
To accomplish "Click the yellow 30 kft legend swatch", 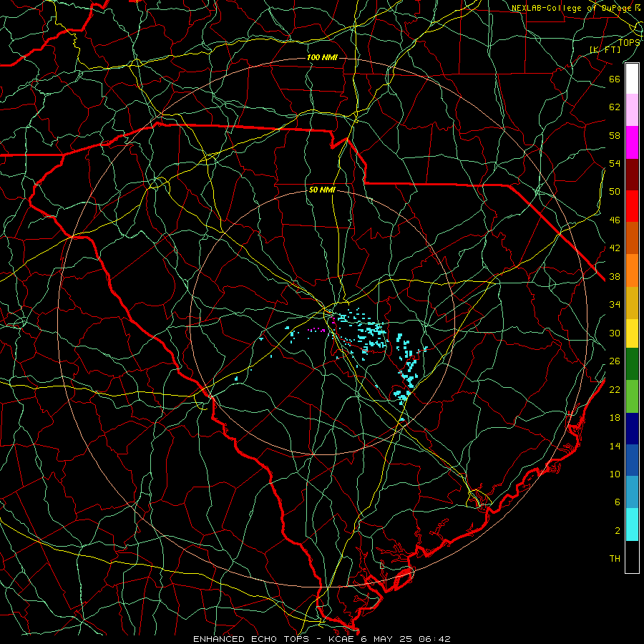I will [x=632, y=333].
